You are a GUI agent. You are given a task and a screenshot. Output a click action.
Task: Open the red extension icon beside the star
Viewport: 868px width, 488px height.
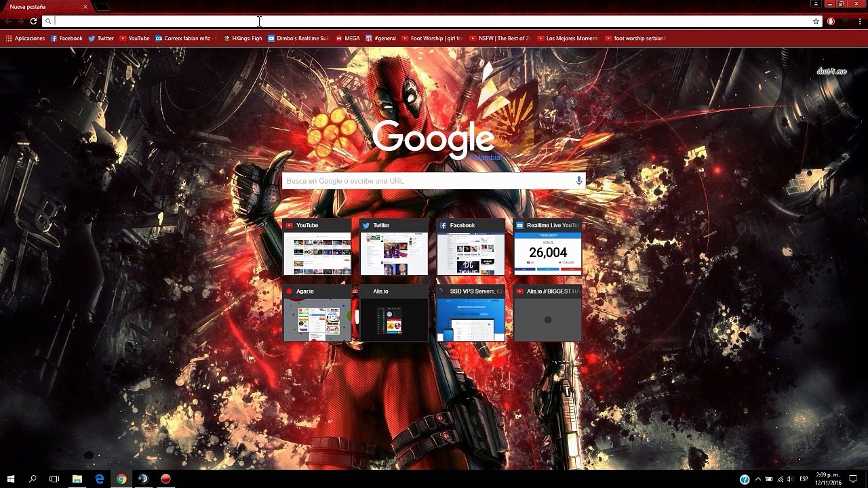click(x=831, y=21)
